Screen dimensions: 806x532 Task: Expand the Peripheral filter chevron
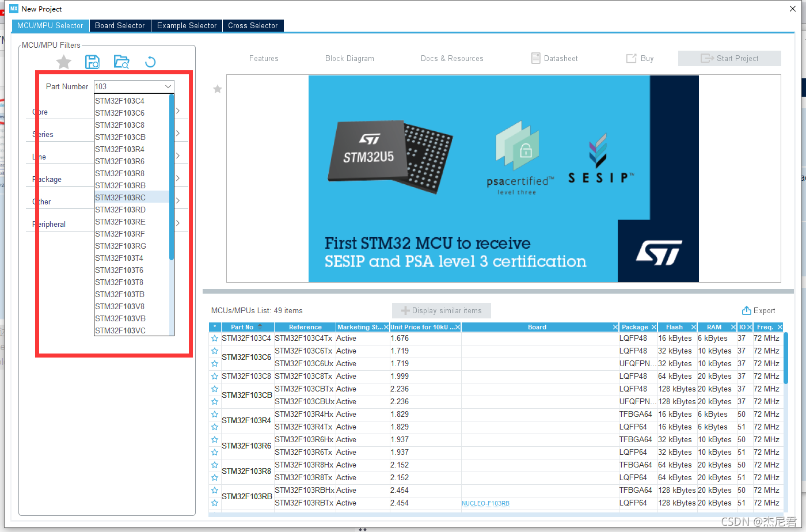pyautogui.click(x=178, y=223)
